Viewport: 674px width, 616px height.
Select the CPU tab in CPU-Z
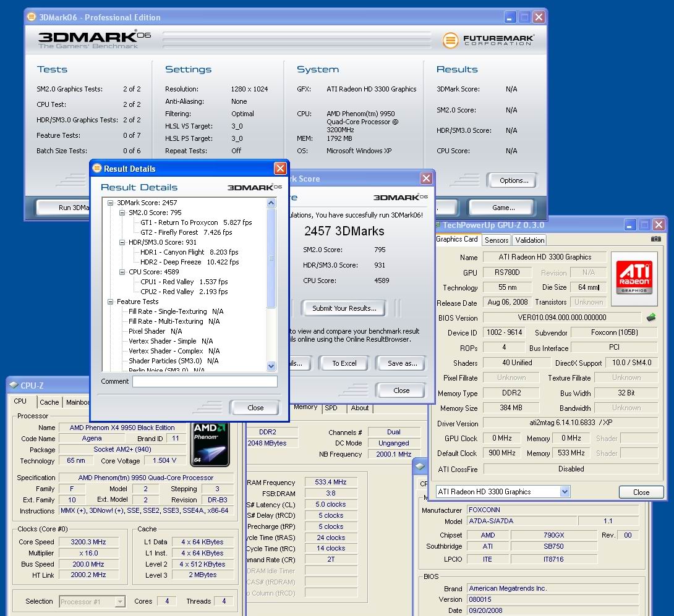[x=20, y=401]
